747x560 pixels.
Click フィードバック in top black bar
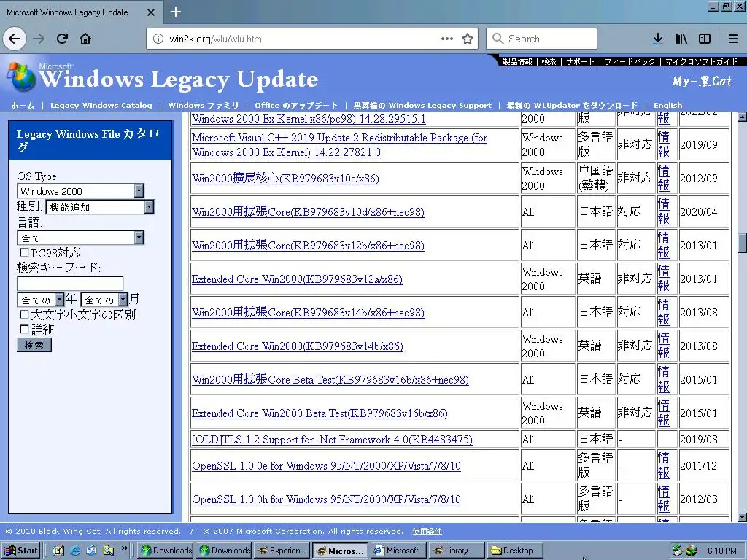tap(630, 62)
